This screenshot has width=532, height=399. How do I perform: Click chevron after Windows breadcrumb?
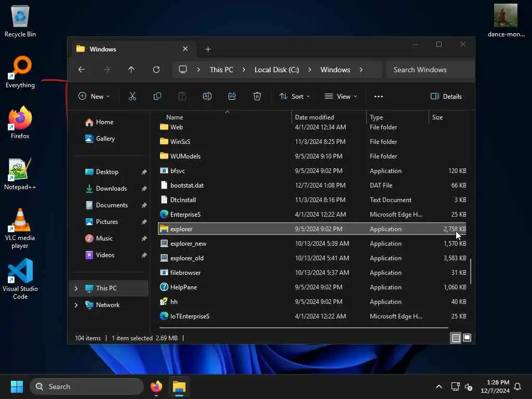click(361, 70)
